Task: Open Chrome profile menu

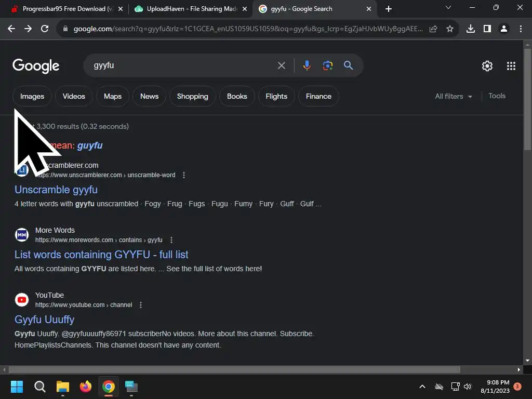Action: [504, 29]
